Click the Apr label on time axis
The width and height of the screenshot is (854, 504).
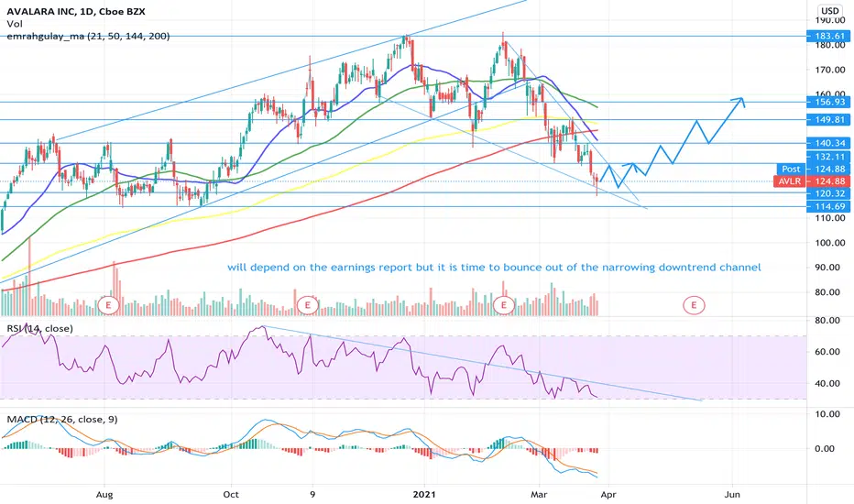coord(608,495)
